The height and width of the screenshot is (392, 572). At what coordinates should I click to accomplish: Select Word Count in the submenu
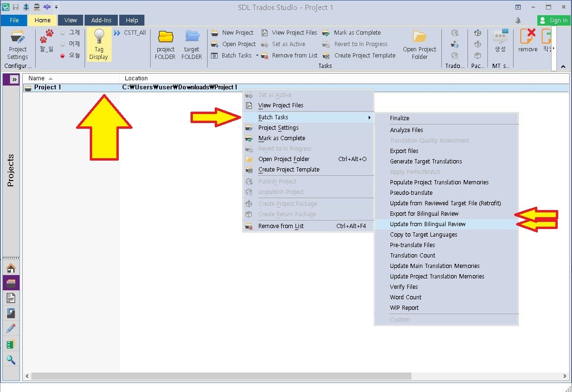(446, 297)
